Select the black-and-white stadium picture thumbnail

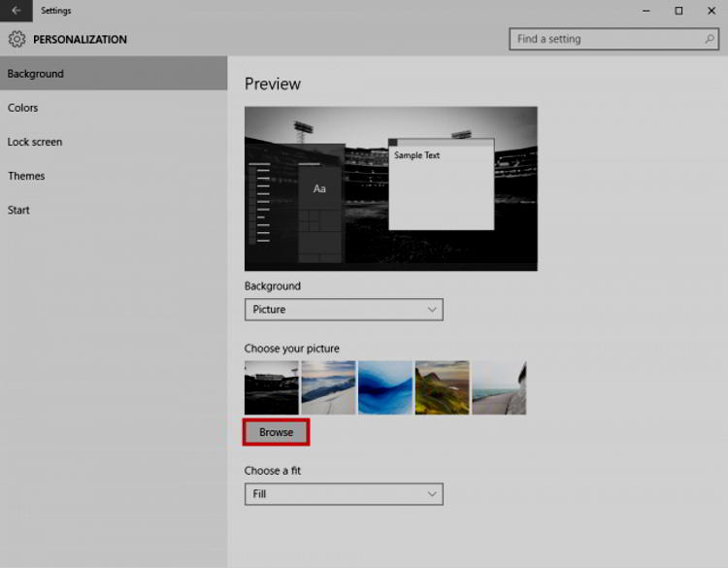[272, 387]
